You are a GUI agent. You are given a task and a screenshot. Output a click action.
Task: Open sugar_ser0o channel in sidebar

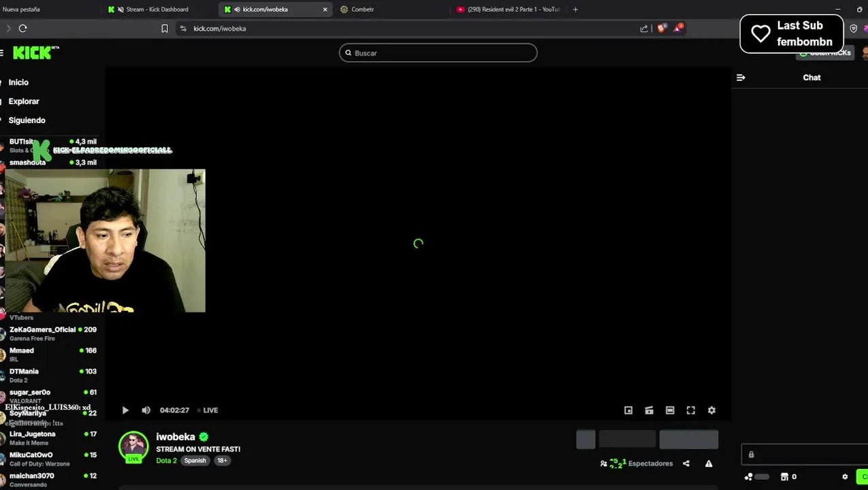click(49, 396)
